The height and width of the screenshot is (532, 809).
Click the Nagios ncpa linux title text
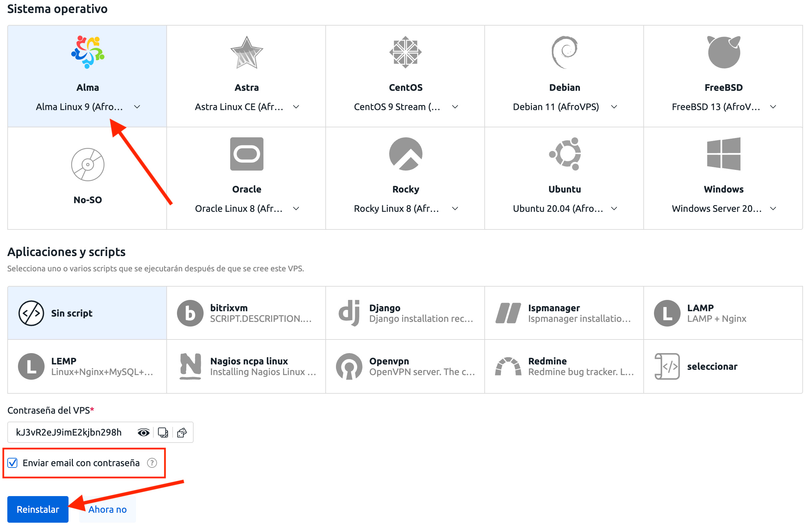click(x=249, y=361)
